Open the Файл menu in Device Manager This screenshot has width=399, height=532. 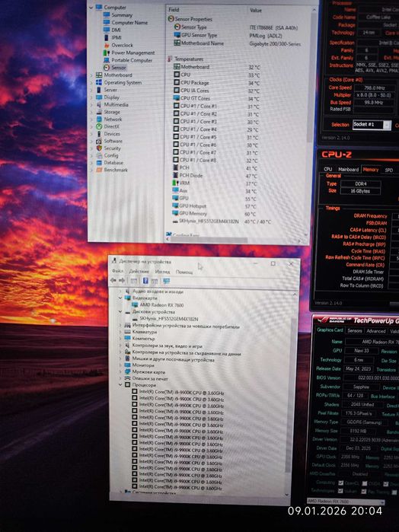[x=117, y=271]
